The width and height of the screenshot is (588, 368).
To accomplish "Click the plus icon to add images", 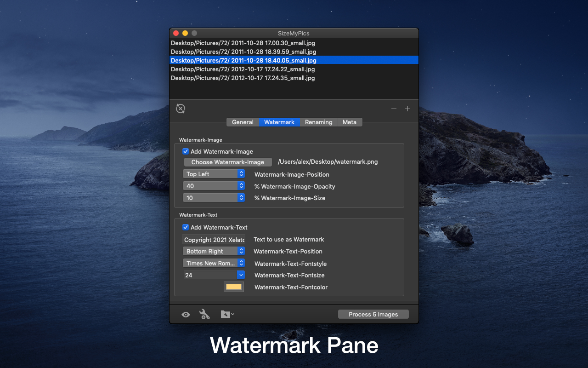I will [x=407, y=109].
